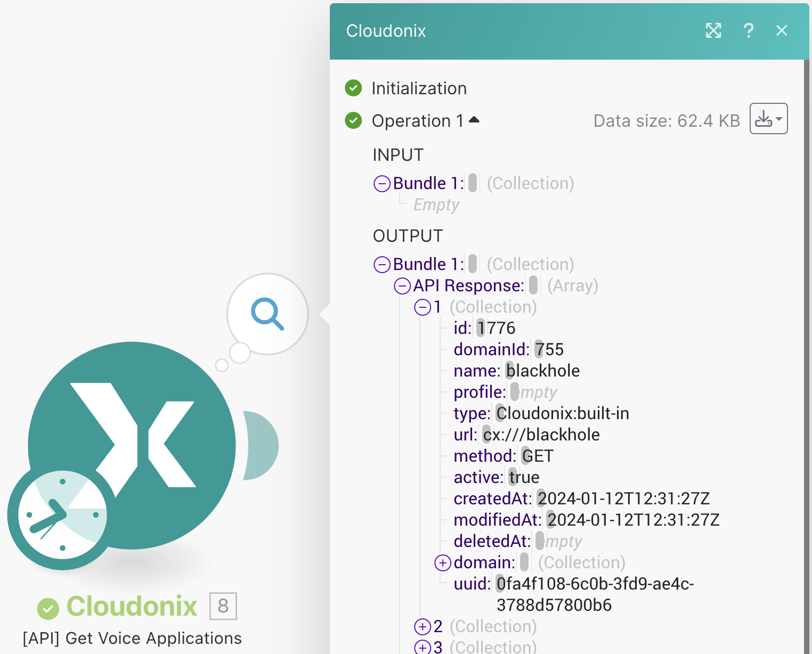Expand the domain collection

(443, 563)
